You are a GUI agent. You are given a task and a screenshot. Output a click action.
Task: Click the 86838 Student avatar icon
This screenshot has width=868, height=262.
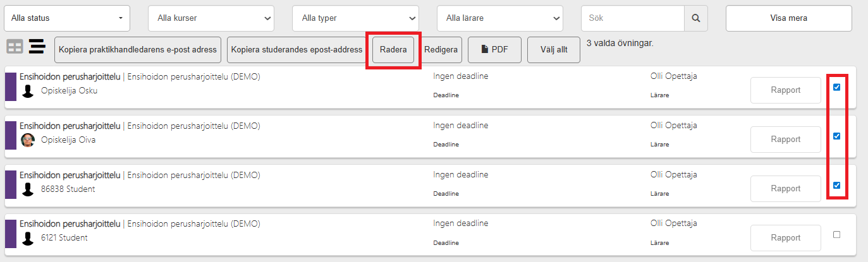click(28, 189)
